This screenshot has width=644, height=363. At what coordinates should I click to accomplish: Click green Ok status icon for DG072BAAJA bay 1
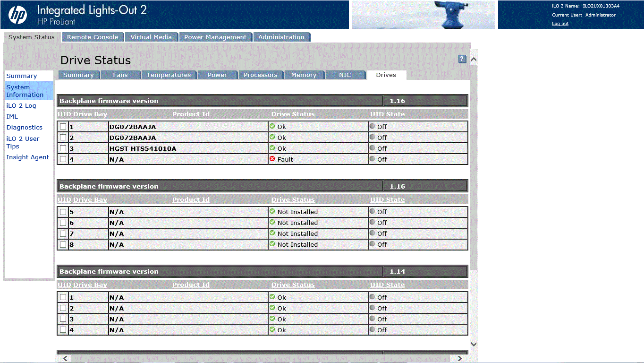272,126
